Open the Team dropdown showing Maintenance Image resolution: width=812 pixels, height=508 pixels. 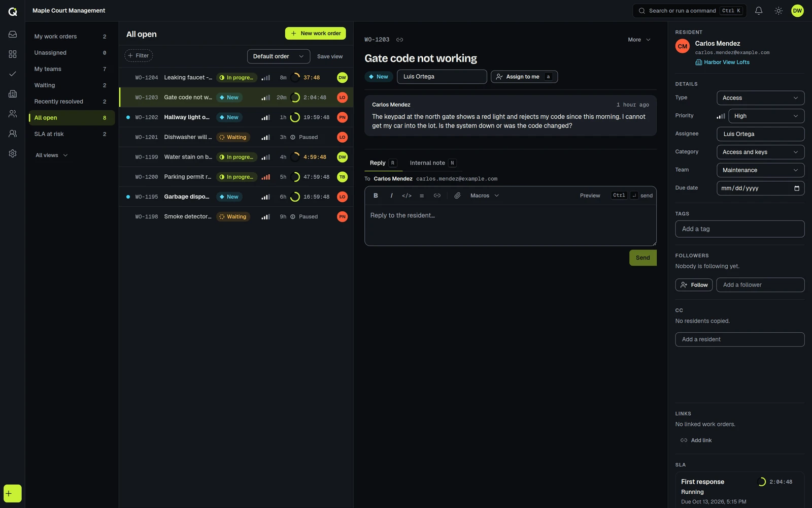coord(760,170)
